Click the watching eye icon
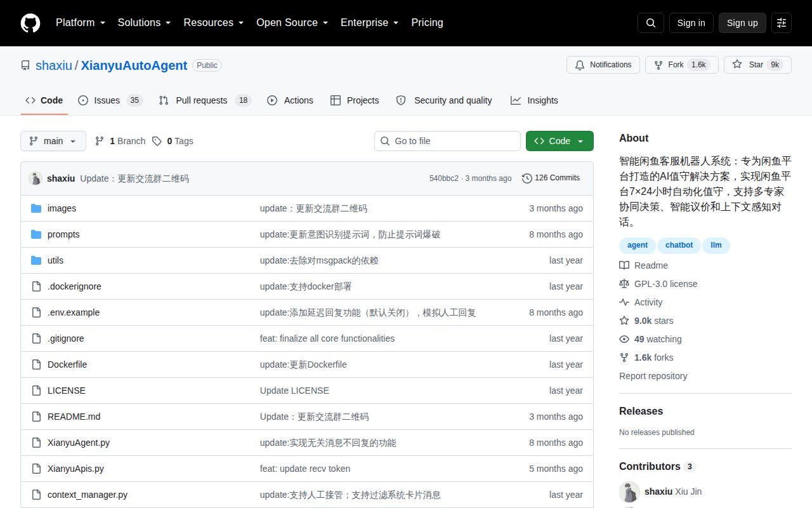Image resolution: width=812 pixels, height=508 pixels. pyautogui.click(x=624, y=339)
